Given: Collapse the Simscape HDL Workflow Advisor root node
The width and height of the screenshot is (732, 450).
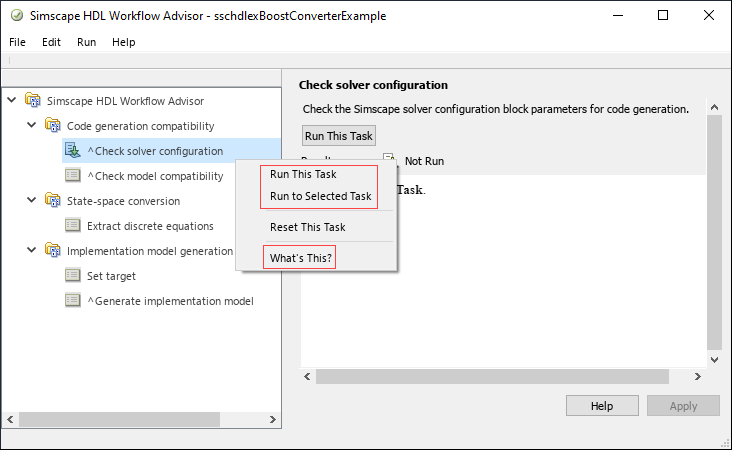Looking at the screenshot, I should pyautogui.click(x=12, y=100).
